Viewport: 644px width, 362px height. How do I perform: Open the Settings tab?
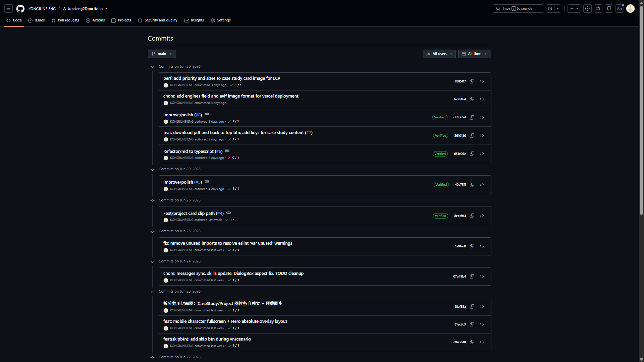[220, 20]
